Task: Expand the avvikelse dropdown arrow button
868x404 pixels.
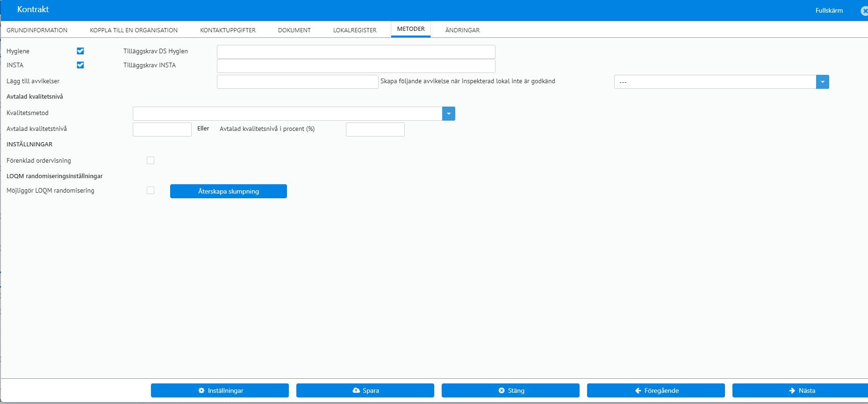Action: [x=823, y=82]
